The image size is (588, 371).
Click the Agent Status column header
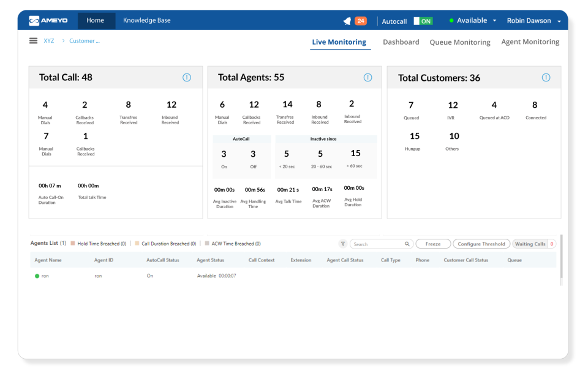tap(210, 260)
